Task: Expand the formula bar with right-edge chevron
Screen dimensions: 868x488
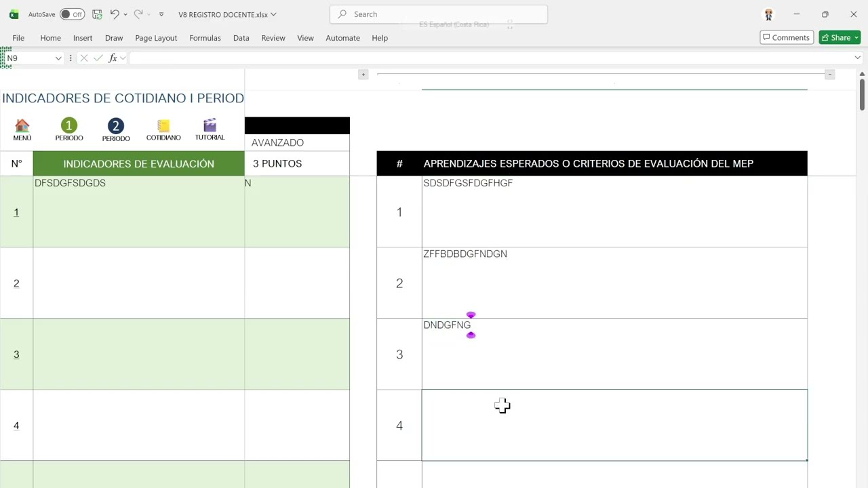Action: click(x=858, y=58)
